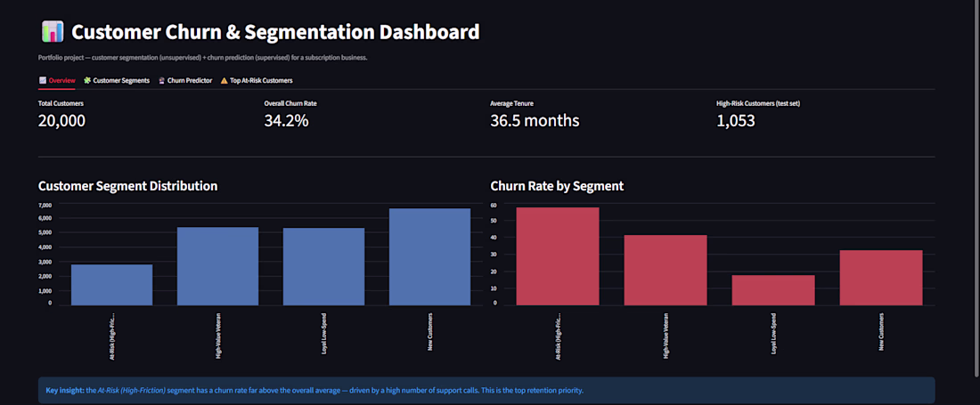Click the warning icon on Top At-Risk Customers

click(225, 80)
